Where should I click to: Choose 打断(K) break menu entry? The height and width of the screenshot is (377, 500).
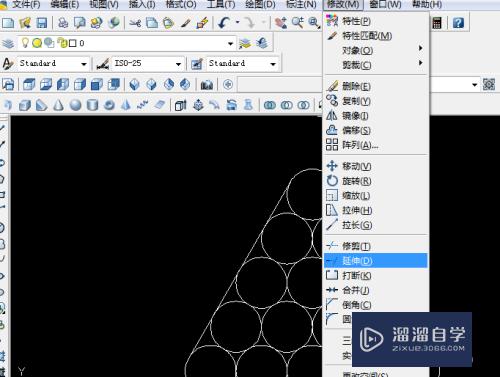[x=376, y=275]
